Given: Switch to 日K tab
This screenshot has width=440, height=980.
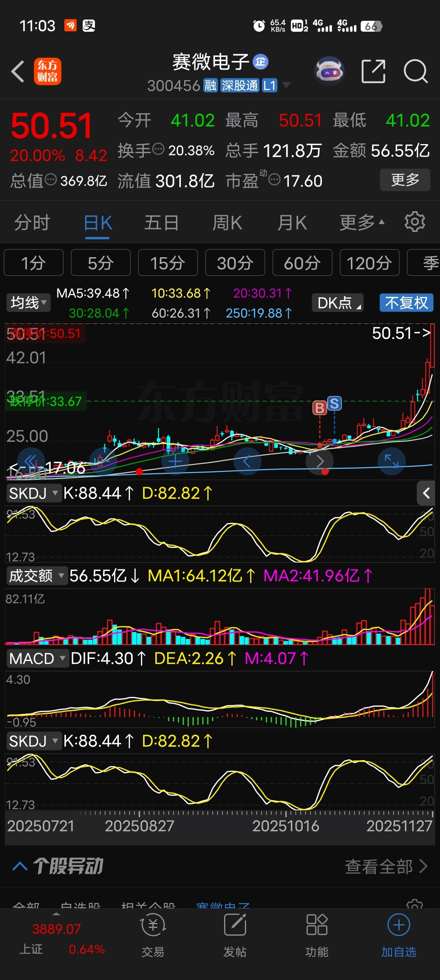Looking at the screenshot, I should pyautogui.click(x=98, y=223).
